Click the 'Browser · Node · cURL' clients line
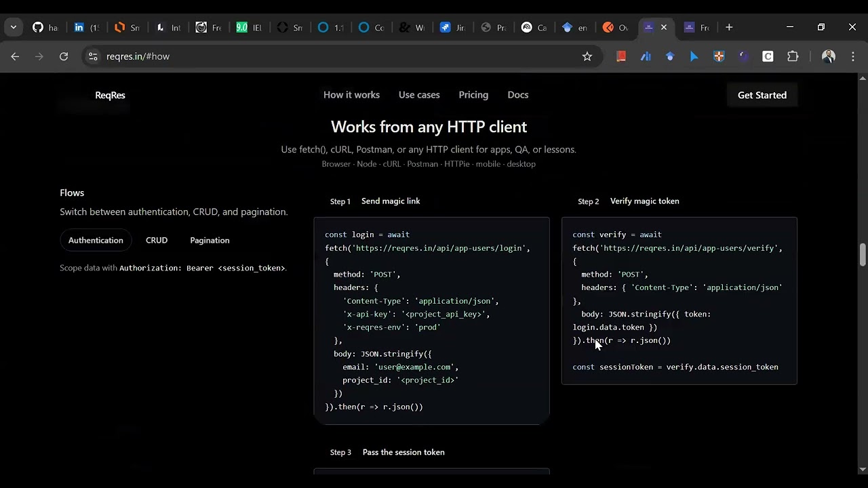 click(x=429, y=164)
